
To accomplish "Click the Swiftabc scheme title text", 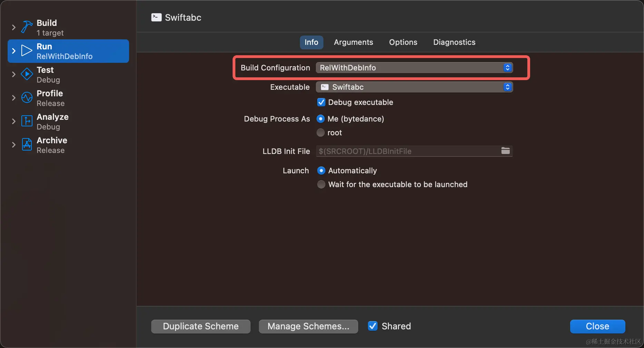I will tap(183, 18).
